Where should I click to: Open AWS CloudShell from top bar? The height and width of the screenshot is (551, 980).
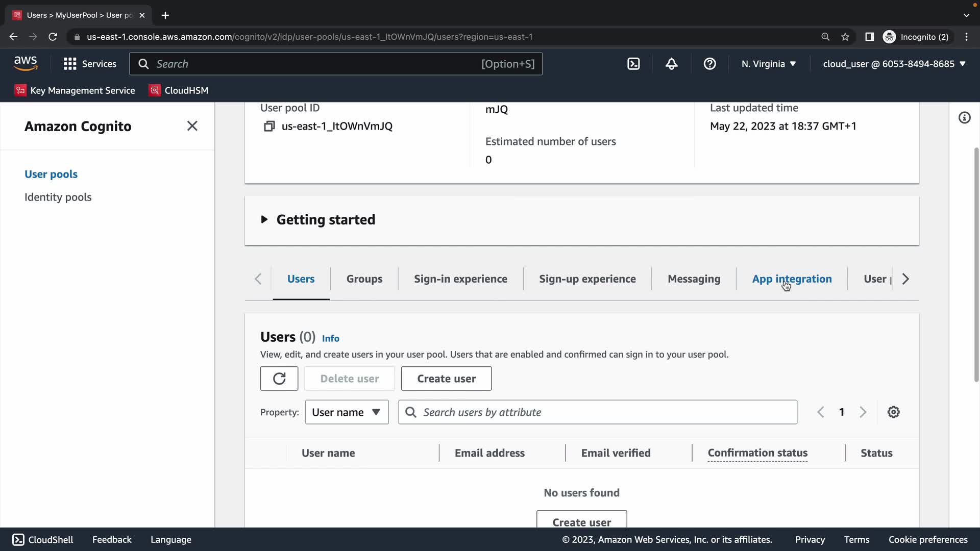[633, 64]
